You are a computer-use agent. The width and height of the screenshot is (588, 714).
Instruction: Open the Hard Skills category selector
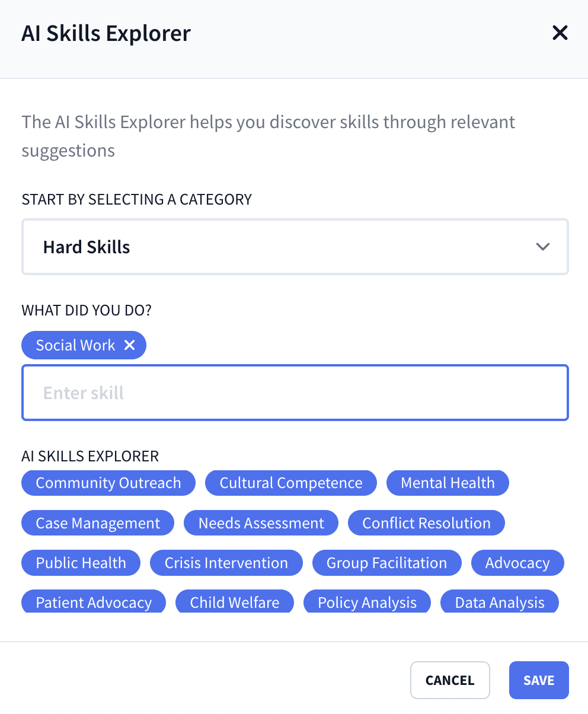point(295,247)
